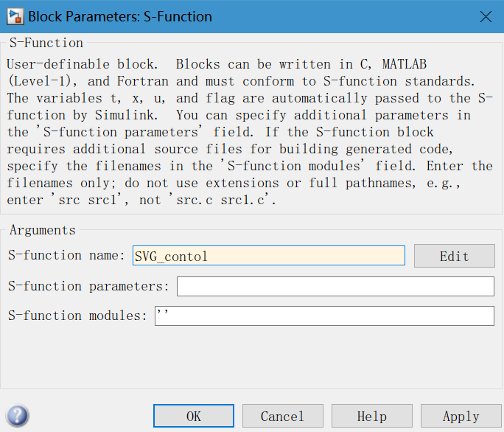Click the 'S-function name:' label
Screen dimensions: 504x432
click(x=67, y=255)
